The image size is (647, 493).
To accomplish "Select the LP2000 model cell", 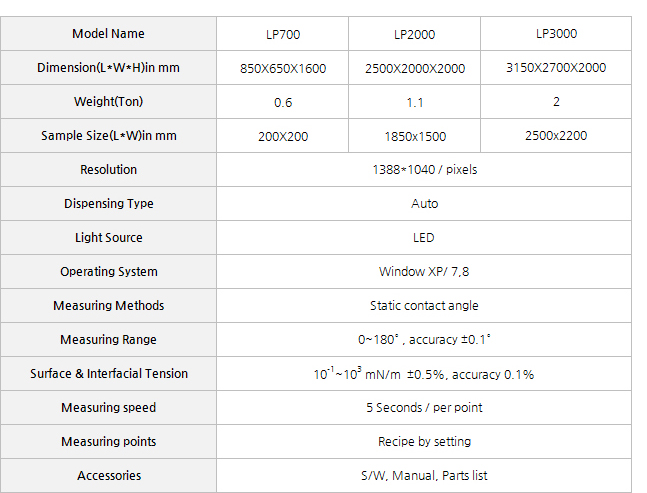I will point(414,34).
